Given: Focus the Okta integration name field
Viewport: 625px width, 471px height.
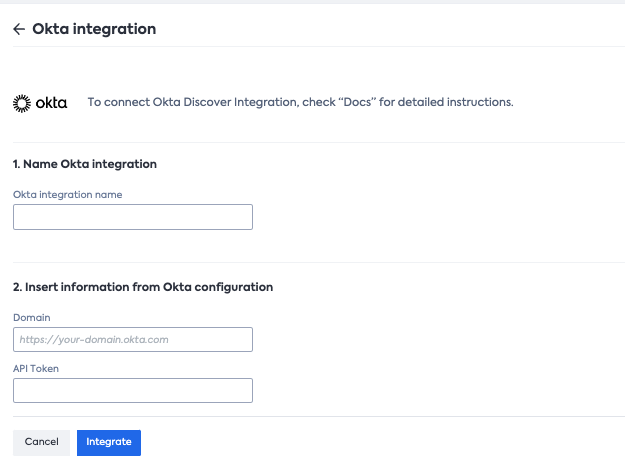Looking at the screenshot, I should click(133, 217).
